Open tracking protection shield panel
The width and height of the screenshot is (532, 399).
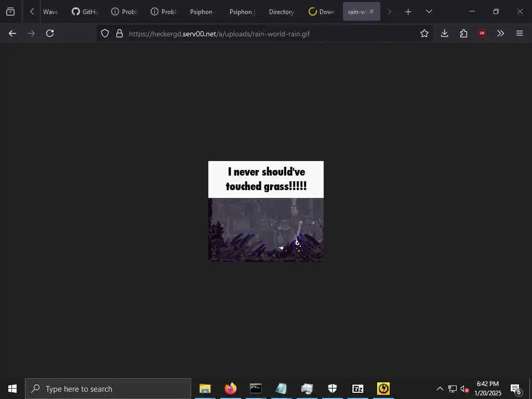click(105, 33)
